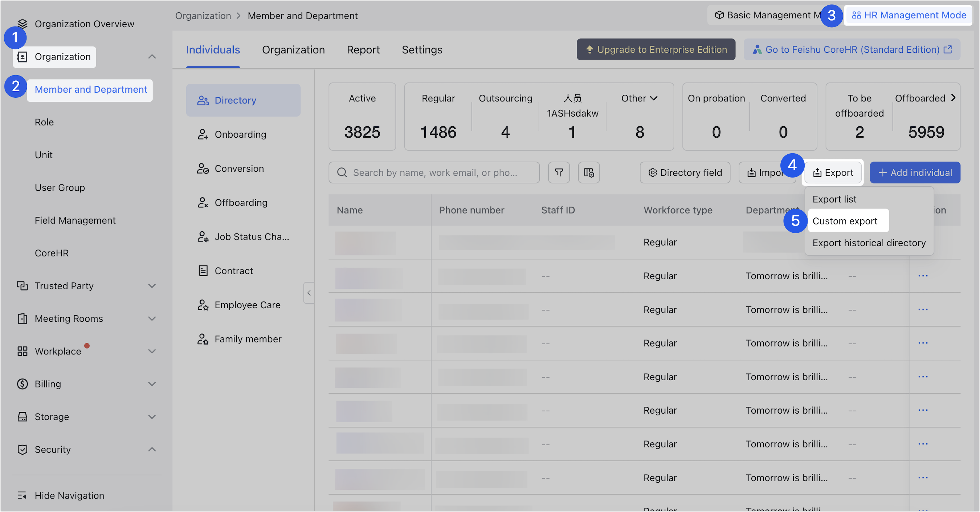
Task: Switch to HR Management Mode
Action: (x=908, y=15)
